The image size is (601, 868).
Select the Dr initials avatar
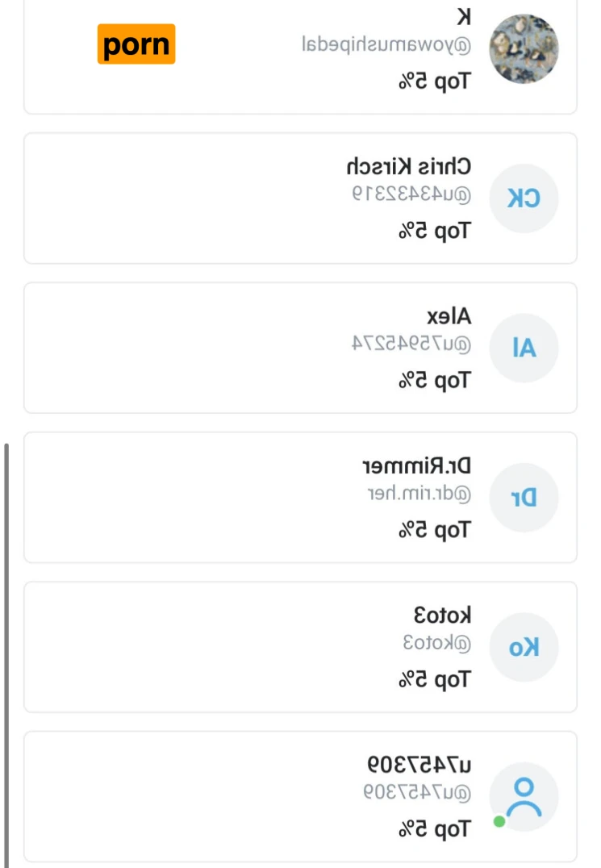(524, 498)
